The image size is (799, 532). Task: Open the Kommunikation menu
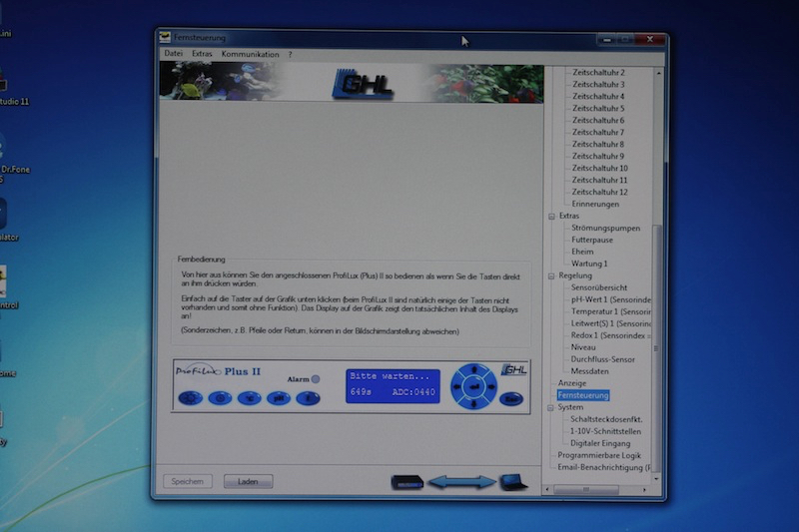(251, 54)
